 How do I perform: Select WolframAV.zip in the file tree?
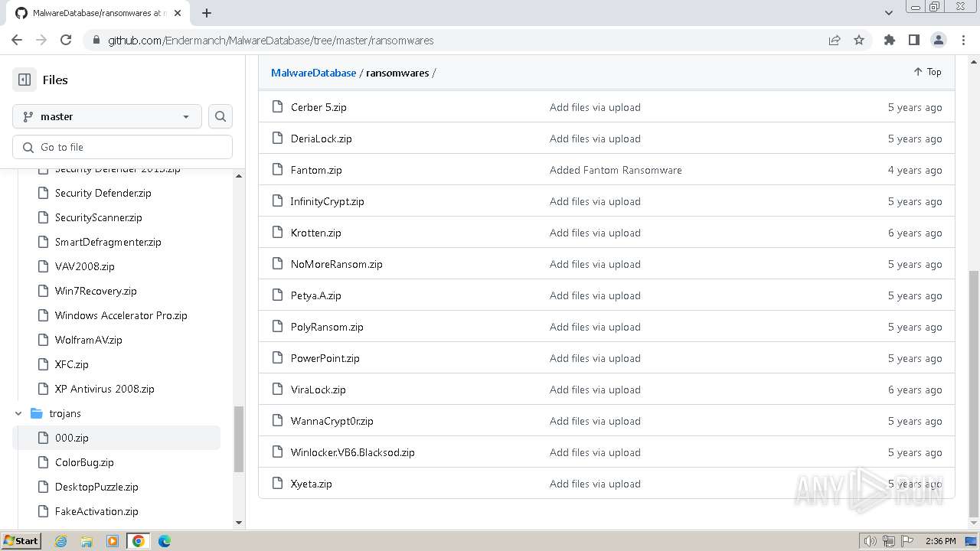coord(89,340)
